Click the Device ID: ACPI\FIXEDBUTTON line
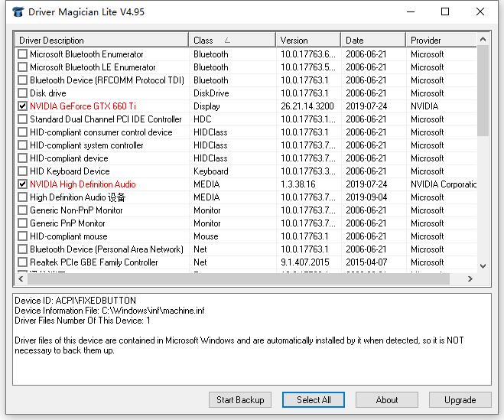 [75, 301]
